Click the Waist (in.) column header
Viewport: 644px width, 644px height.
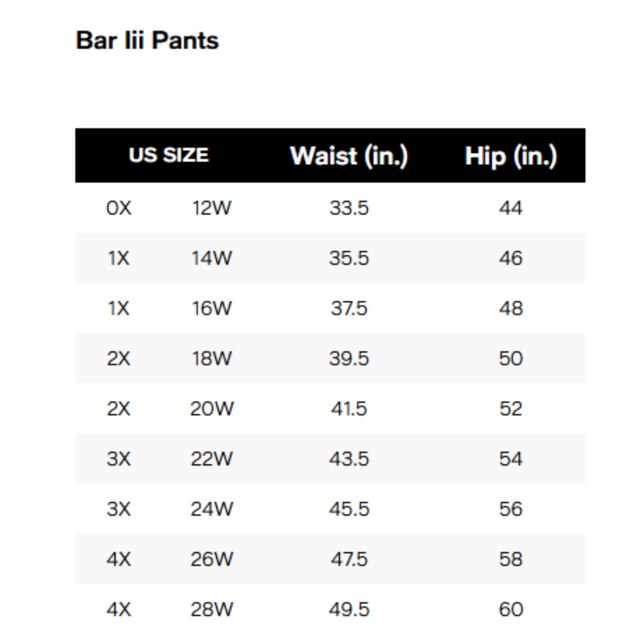tap(349, 156)
